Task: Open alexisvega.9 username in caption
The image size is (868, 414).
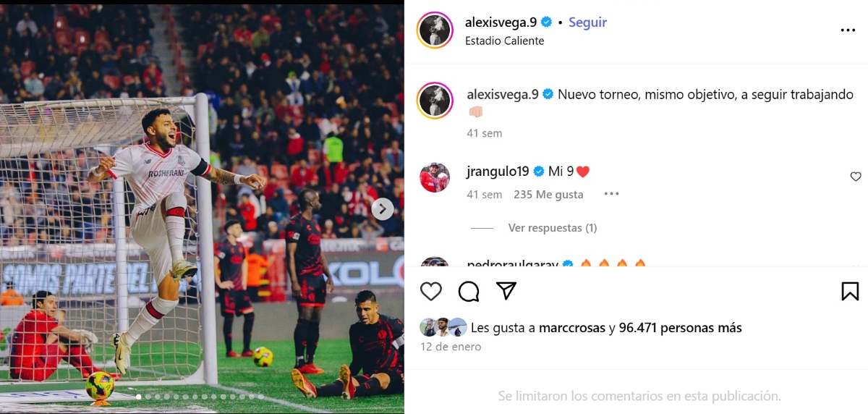Action: tap(502, 95)
